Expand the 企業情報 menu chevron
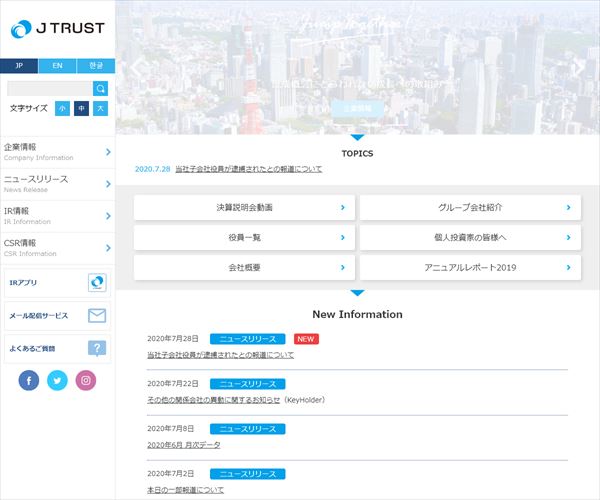The width and height of the screenshot is (600, 500). (x=108, y=152)
